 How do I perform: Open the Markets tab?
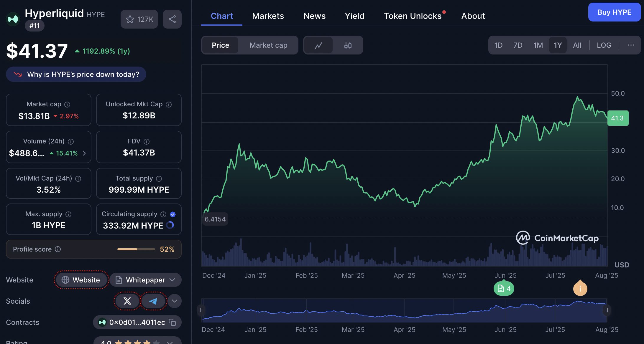[268, 16]
